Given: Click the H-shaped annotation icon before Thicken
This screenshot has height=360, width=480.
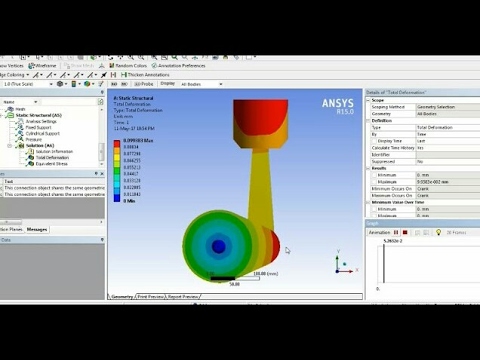Looking at the screenshot, I should tap(113, 75).
